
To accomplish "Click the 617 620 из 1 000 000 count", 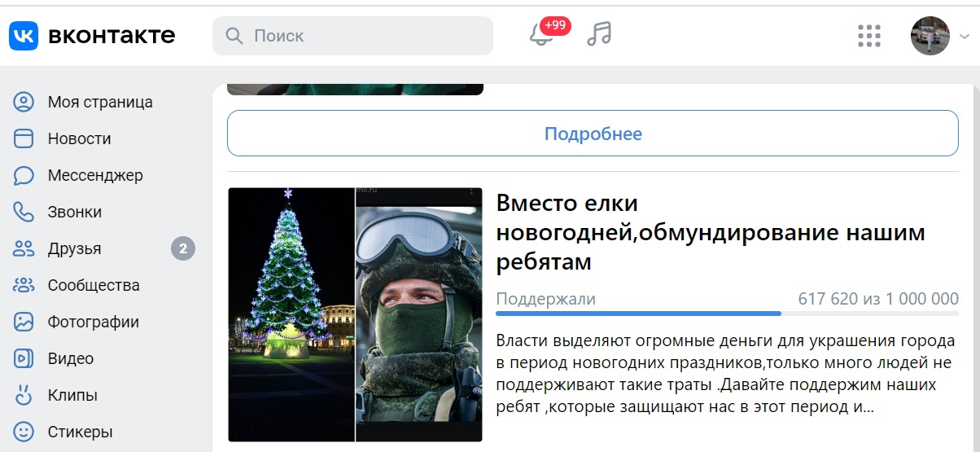I will tap(878, 299).
